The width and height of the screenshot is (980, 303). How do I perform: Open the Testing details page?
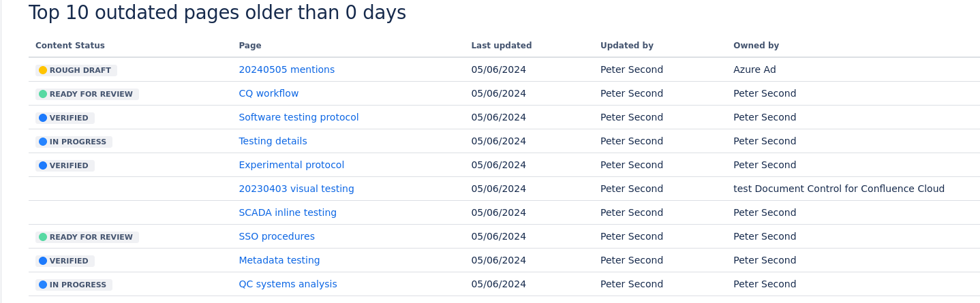pos(273,141)
